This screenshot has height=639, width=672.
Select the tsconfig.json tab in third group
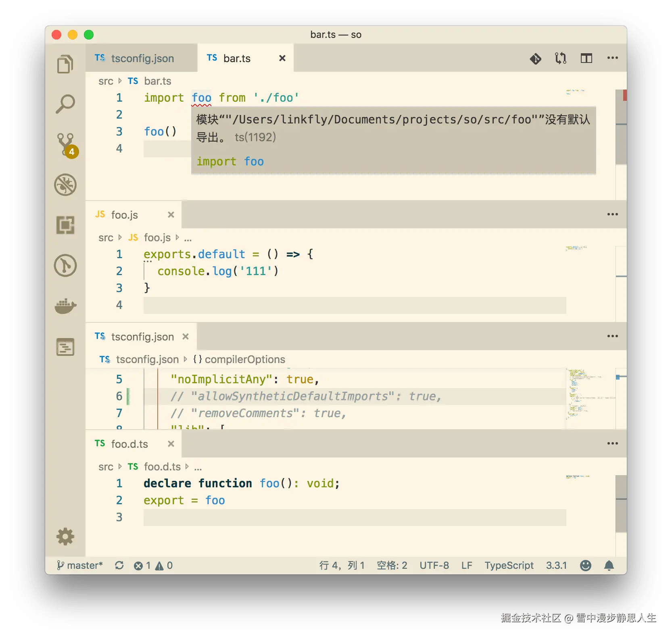click(141, 336)
